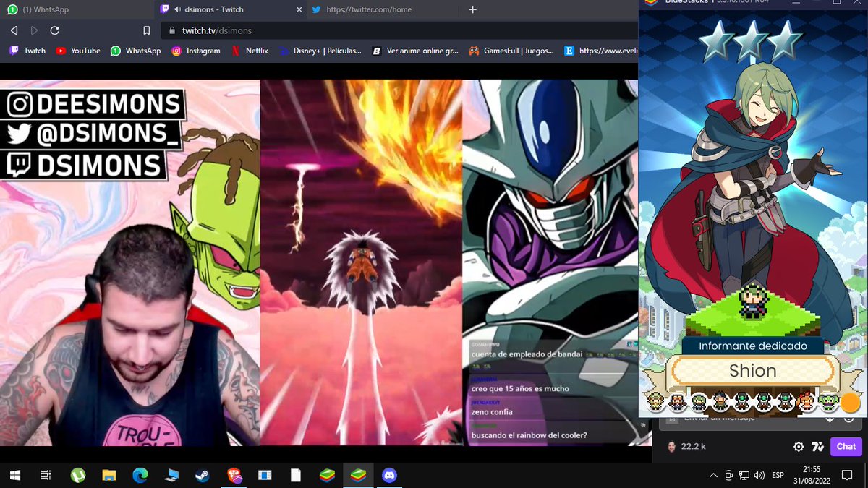Bookmark this page using bookmark icon
This screenshot has height=488, width=868.
tap(147, 30)
